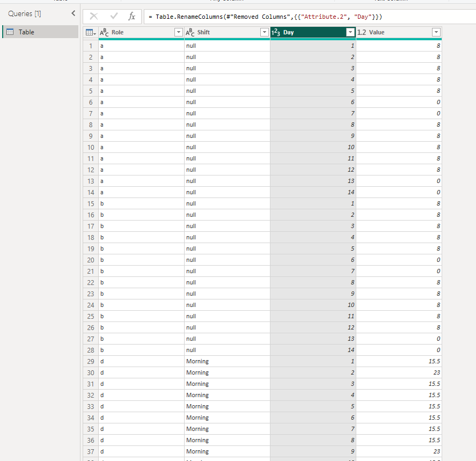Select row number 22
Screen dimensions: 476x461
click(91, 282)
